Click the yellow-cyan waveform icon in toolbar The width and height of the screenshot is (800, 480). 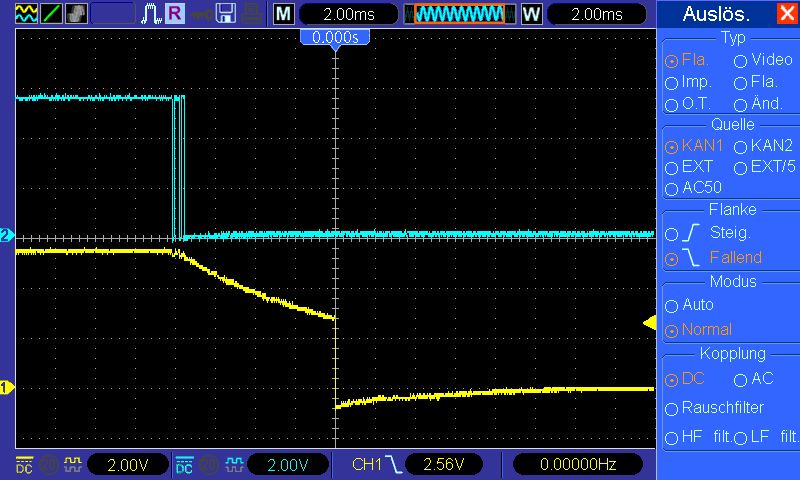(27, 14)
